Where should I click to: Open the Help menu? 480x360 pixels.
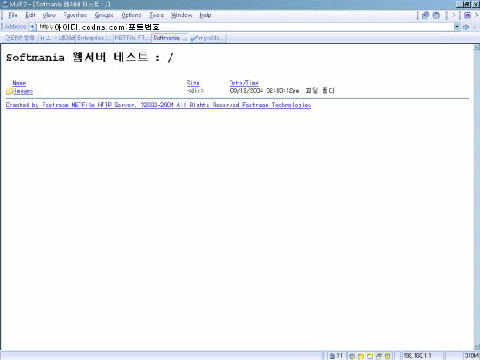click(x=205, y=15)
